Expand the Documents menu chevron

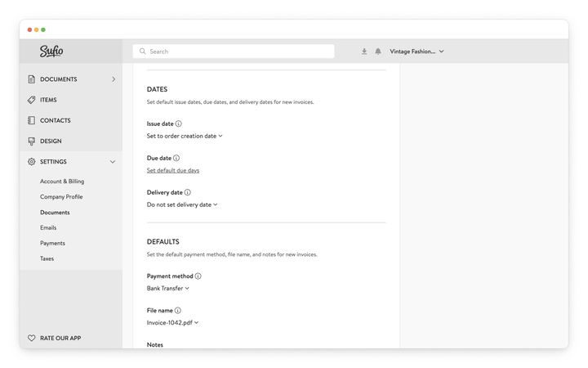pos(114,79)
